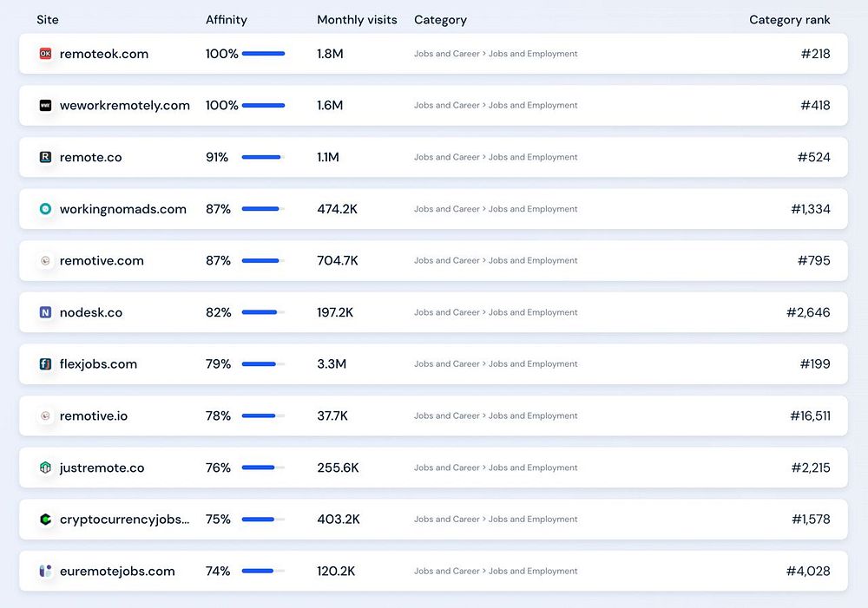The width and height of the screenshot is (868, 608).
Task: Click the weworkremotely.com favicon icon
Action: [x=45, y=105]
